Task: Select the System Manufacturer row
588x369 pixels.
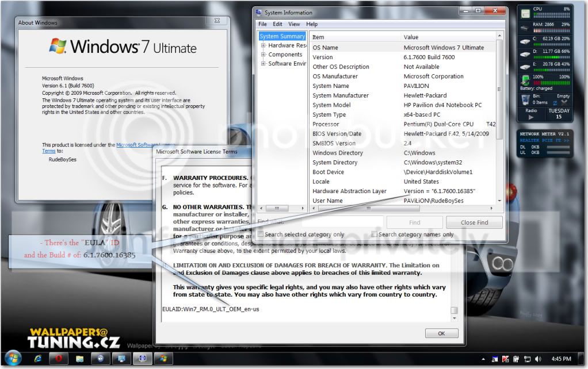Action: tap(403, 95)
